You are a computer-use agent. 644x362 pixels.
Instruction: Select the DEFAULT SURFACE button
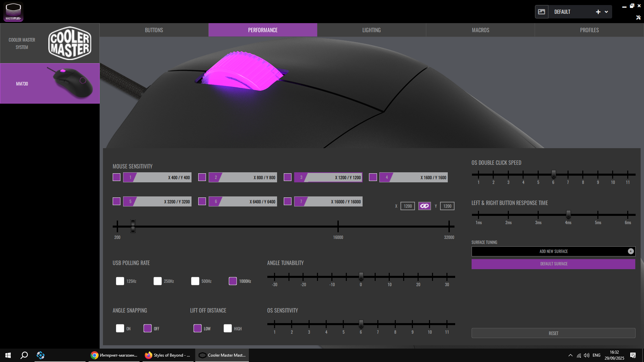coord(553,264)
